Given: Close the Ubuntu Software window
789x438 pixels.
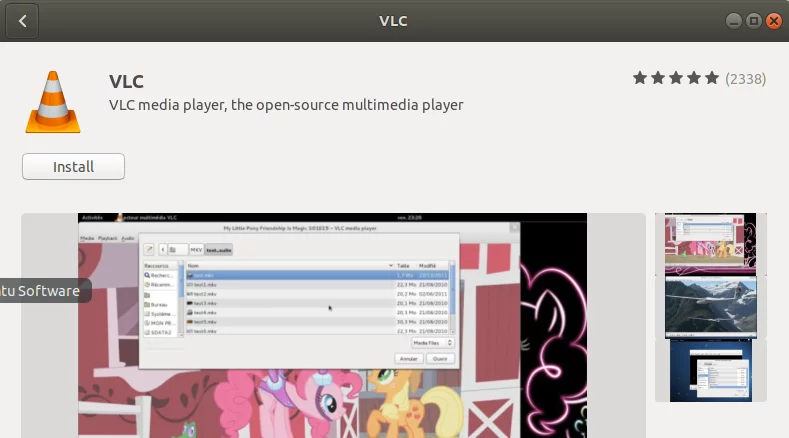Looking at the screenshot, I should 774,21.
